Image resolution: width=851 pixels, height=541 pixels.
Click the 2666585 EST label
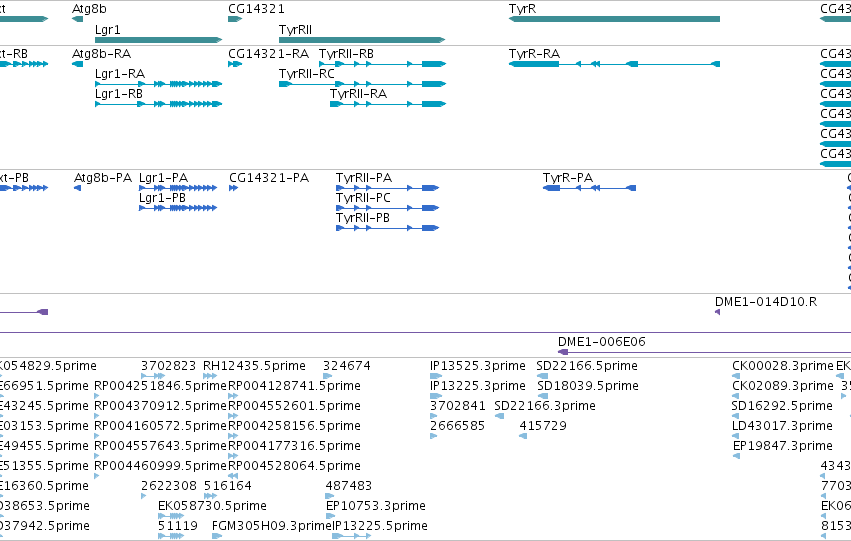point(458,426)
